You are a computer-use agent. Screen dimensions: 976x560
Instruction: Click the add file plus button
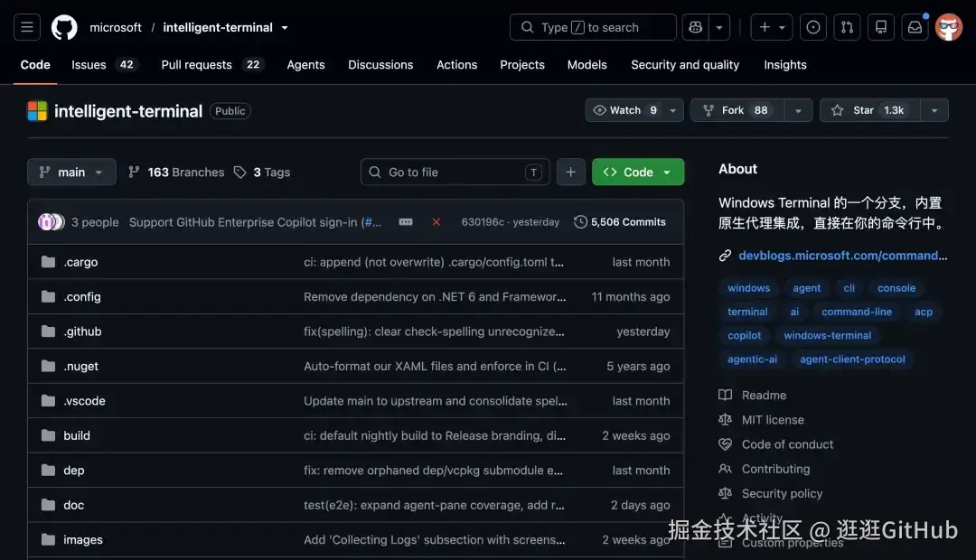coord(571,173)
